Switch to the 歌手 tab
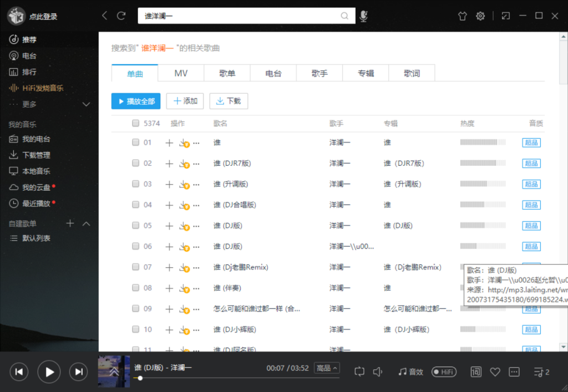 pyautogui.click(x=319, y=73)
